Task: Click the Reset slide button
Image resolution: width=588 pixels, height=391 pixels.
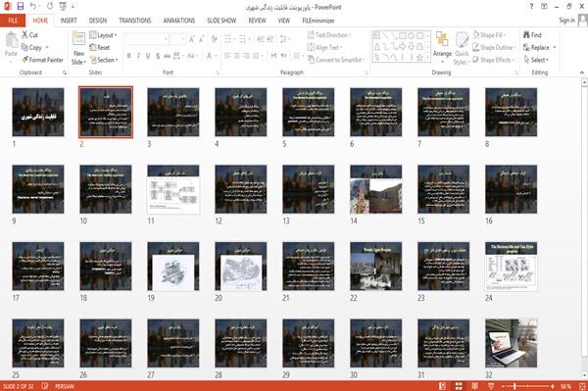Action: [100, 47]
